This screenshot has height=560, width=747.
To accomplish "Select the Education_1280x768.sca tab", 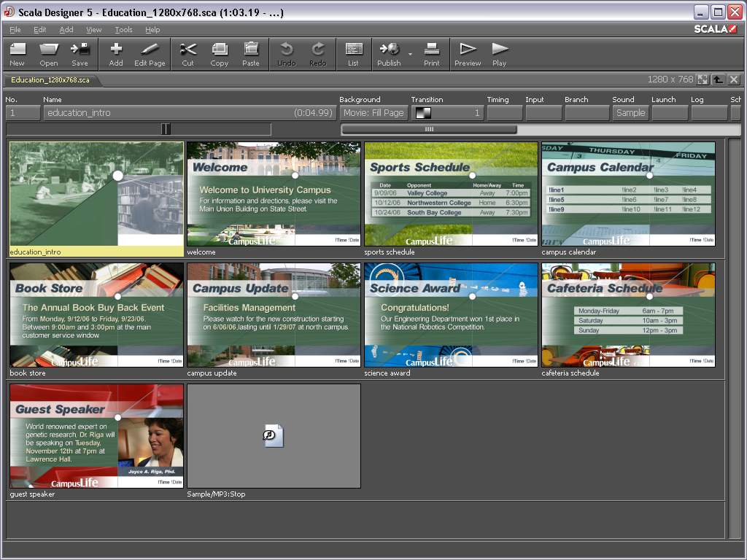I will point(50,80).
